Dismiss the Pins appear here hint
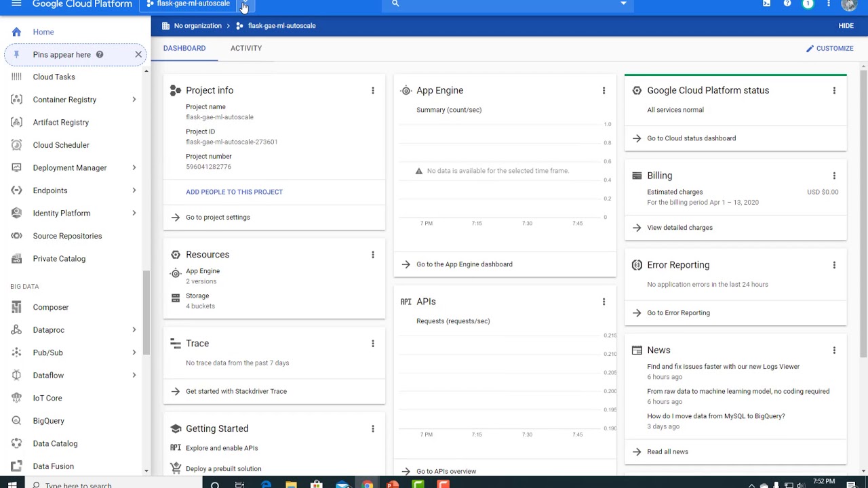Screen dimensions: 868x488 coord(138,55)
